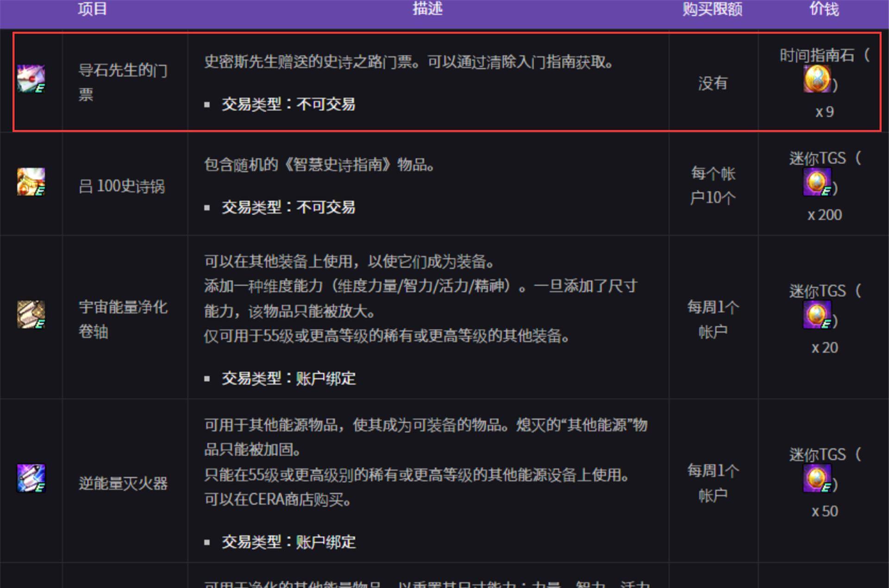Click the line 只能在55级或更高级别的稀有
The image size is (889, 588).
coord(417,475)
